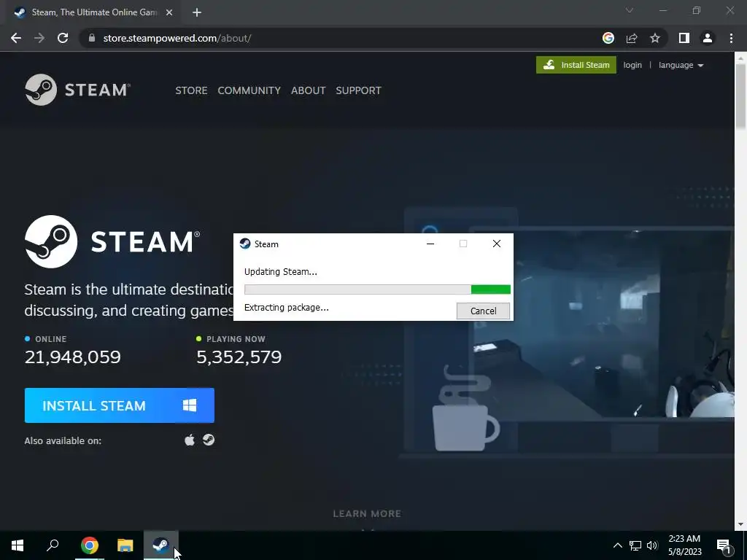Open the tab search chevron
Image resolution: width=747 pixels, height=560 pixels.
pyautogui.click(x=630, y=10)
